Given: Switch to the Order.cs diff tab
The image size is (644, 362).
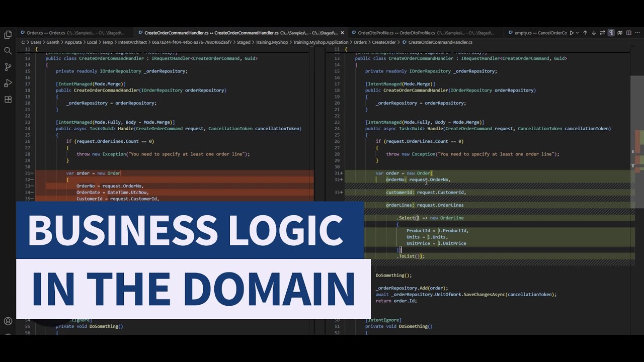Looking at the screenshot, I should (x=75, y=33).
